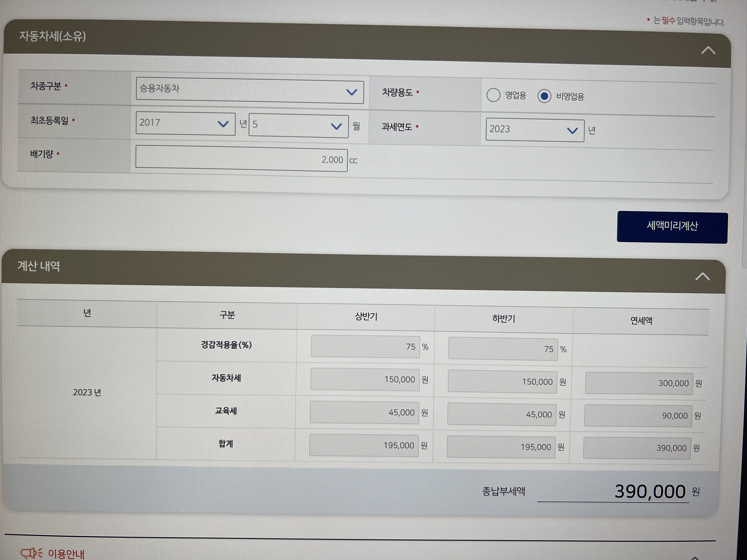Select the 비영업용 radio button
Viewport: 747px width, 560px height.
[x=544, y=96]
